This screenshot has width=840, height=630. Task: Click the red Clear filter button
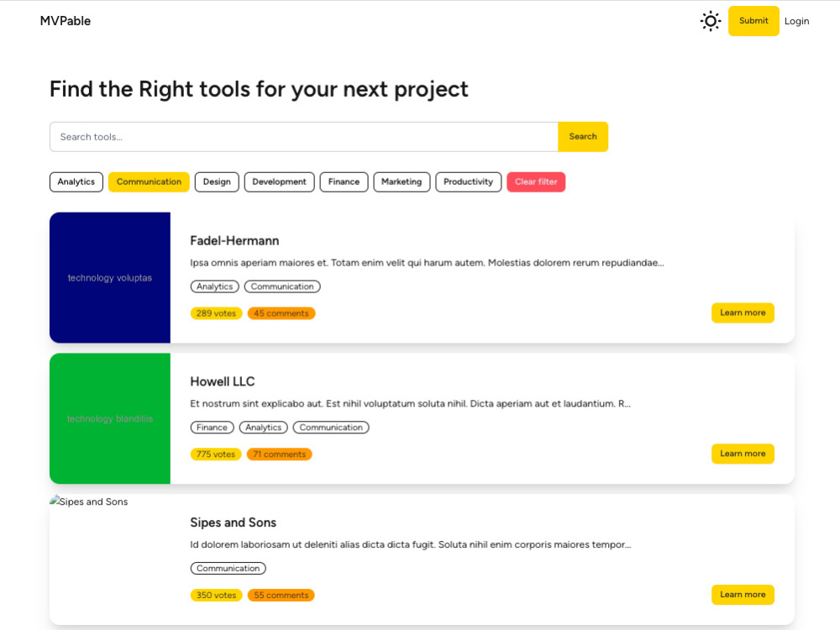click(536, 181)
